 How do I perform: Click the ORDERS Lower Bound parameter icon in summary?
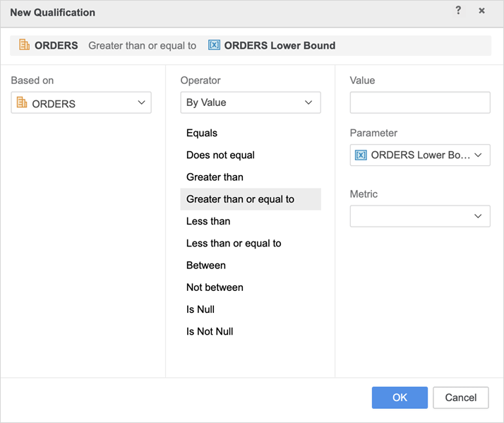click(214, 45)
